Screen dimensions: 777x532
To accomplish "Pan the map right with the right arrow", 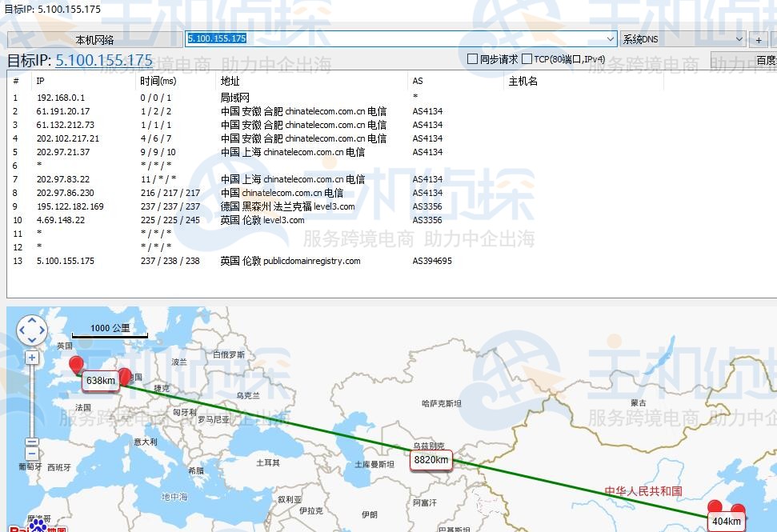I will click(42, 331).
